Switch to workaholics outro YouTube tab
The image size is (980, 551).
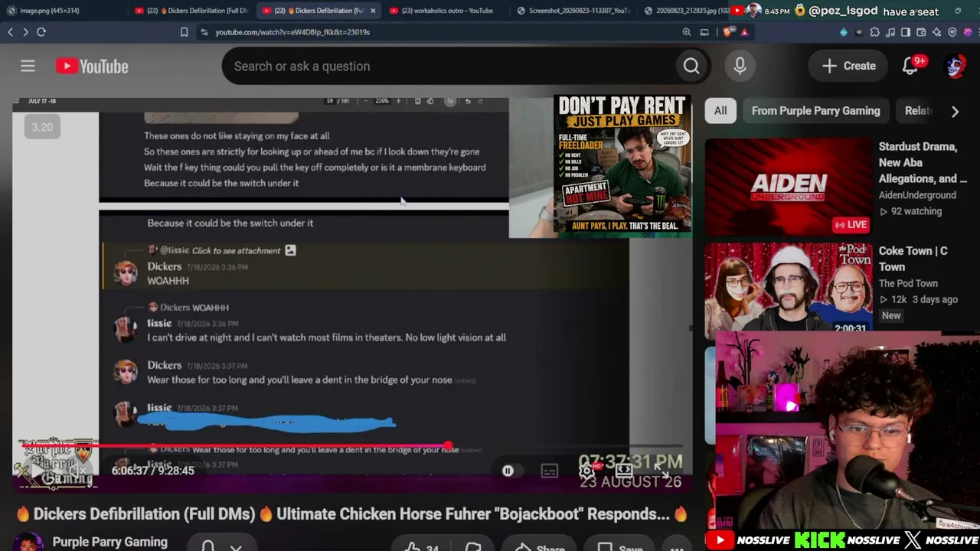click(446, 11)
